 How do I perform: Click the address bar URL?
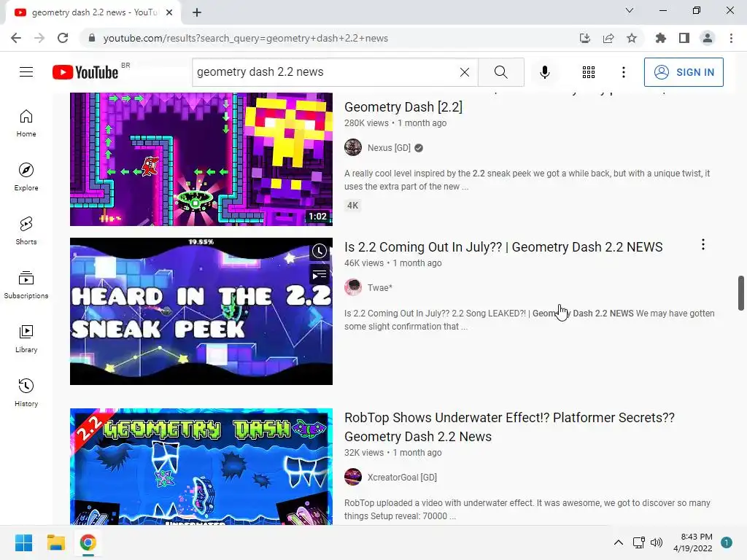[x=245, y=38]
